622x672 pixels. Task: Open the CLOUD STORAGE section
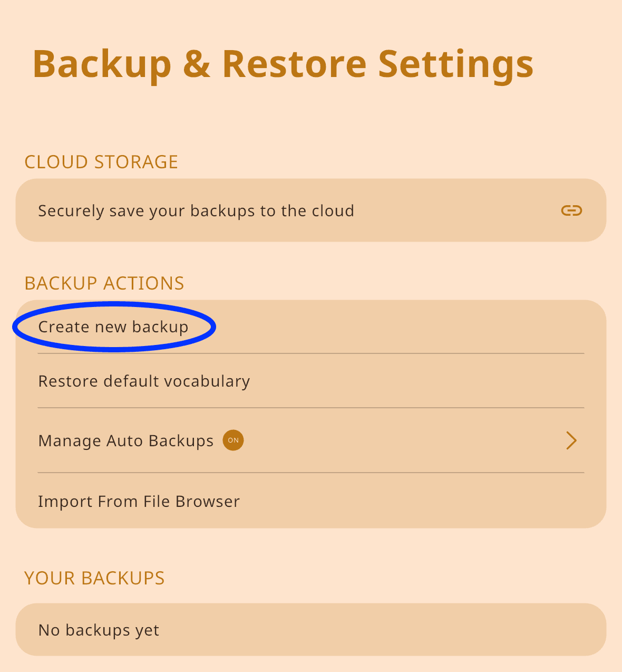[101, 162]
